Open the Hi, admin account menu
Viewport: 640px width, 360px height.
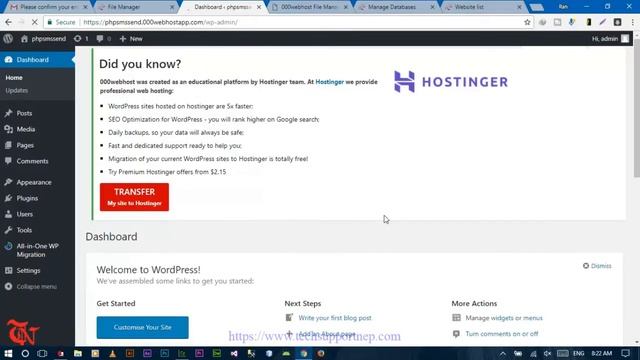pos(610,39)
